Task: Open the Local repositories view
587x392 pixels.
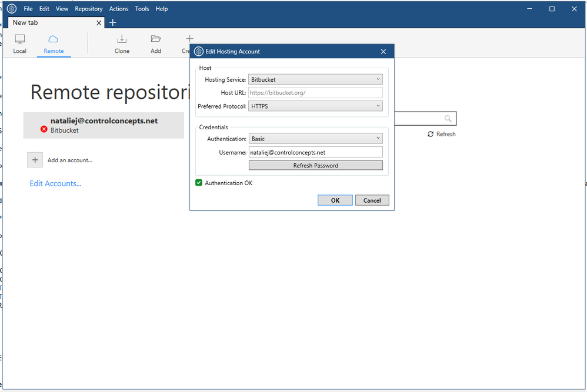Action: pos(19,44)
